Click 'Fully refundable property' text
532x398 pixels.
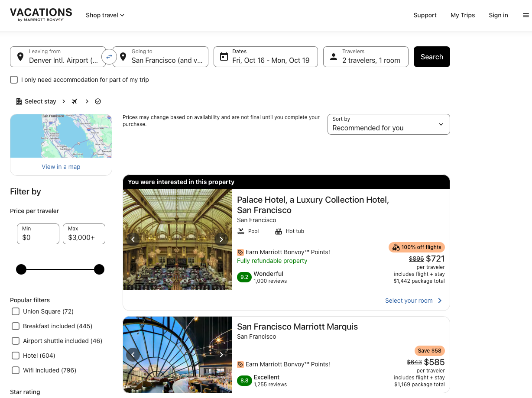click(x=272, y=261)
